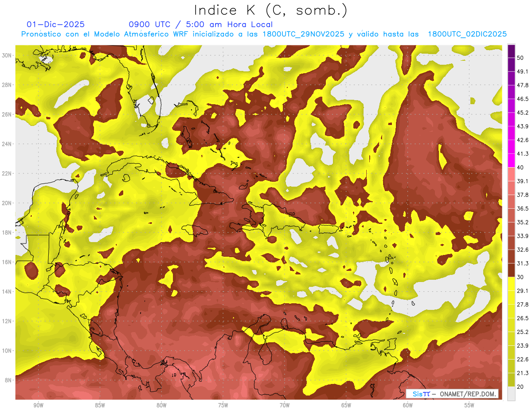
Task: Click the colorbar value "20"
Action: pyautogui.click(x=520, y=387)
